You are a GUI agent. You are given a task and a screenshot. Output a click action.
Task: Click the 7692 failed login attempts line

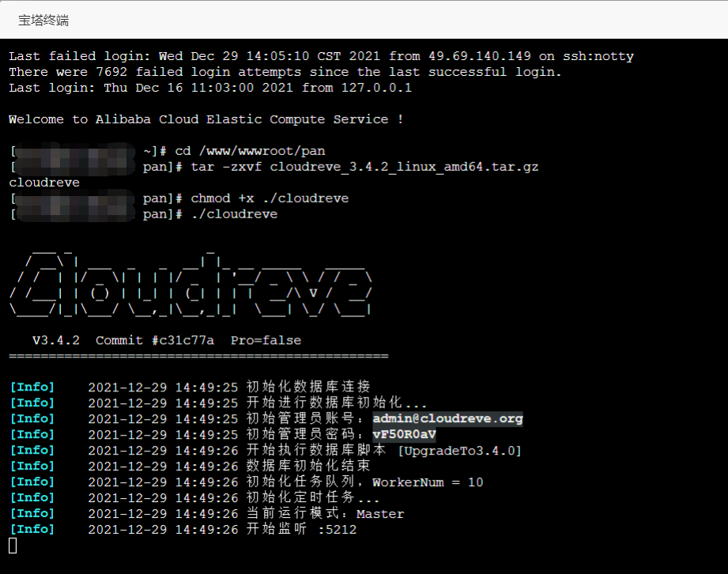tap(285, 72)
